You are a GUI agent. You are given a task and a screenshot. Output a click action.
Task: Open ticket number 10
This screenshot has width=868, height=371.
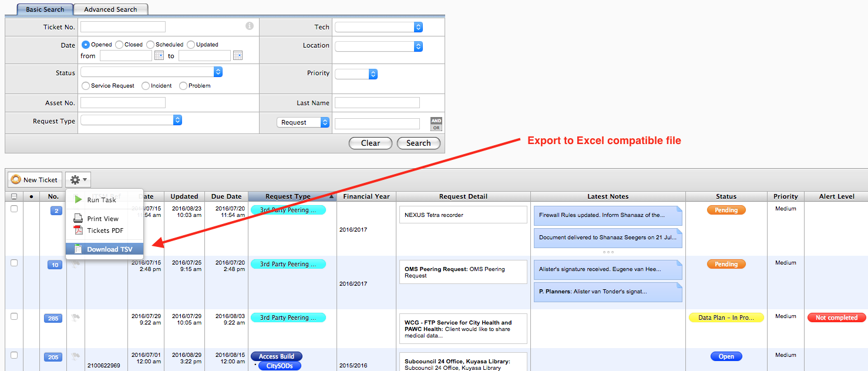click(x=55, y=265)
